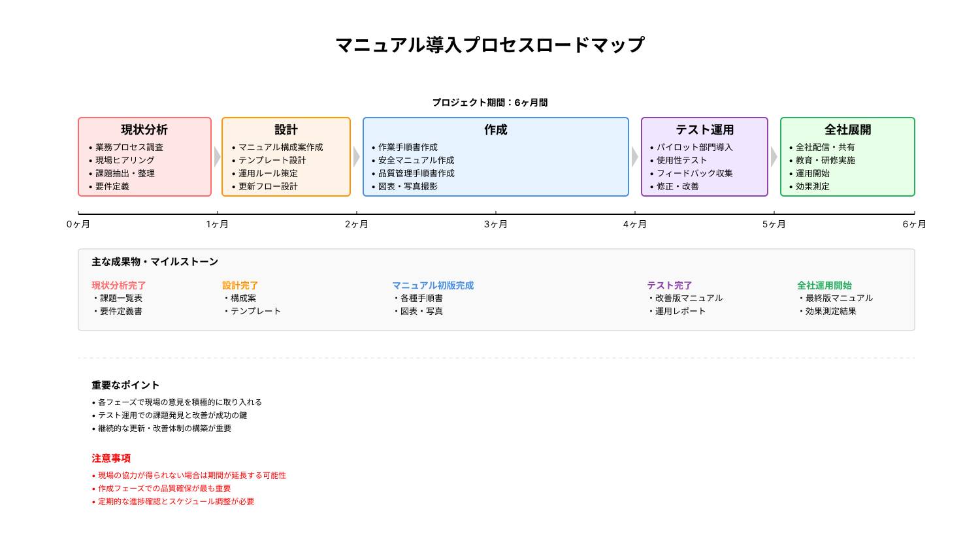Select the マニュアル初版完成 milestone label
The width and height of the screenshot is (980, 552).
433,285
